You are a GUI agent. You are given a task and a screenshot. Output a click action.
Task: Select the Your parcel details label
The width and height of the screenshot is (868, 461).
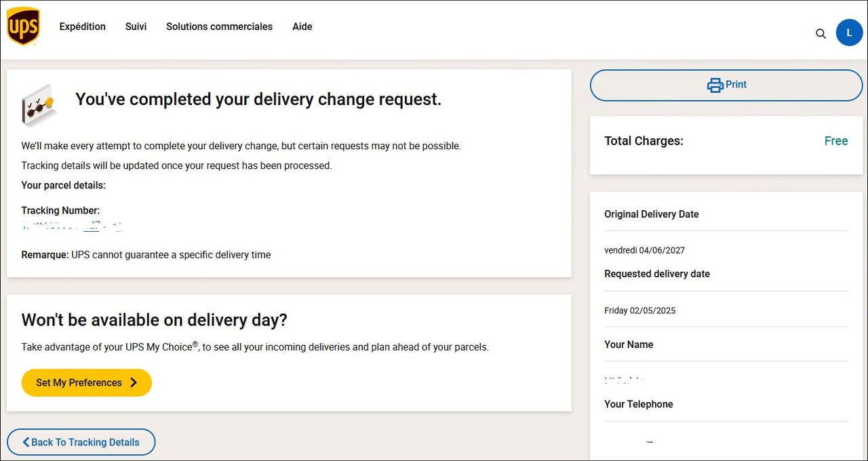(64, 185)
